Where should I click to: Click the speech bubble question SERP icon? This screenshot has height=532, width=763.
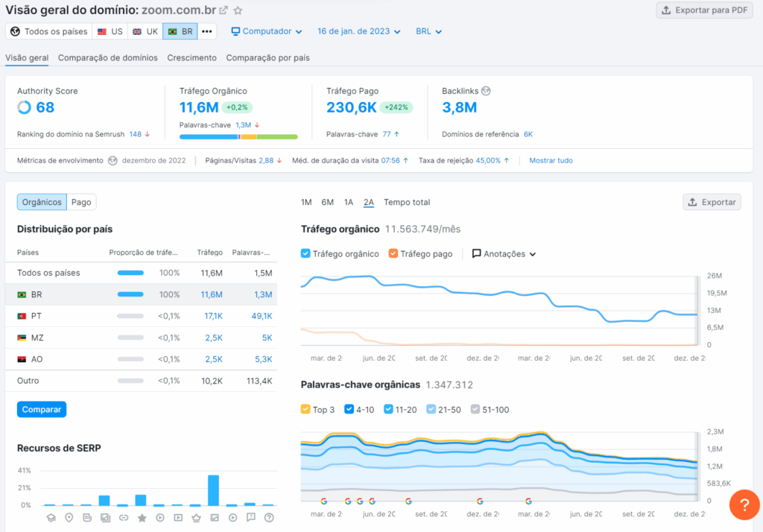(x=250, y=517)
